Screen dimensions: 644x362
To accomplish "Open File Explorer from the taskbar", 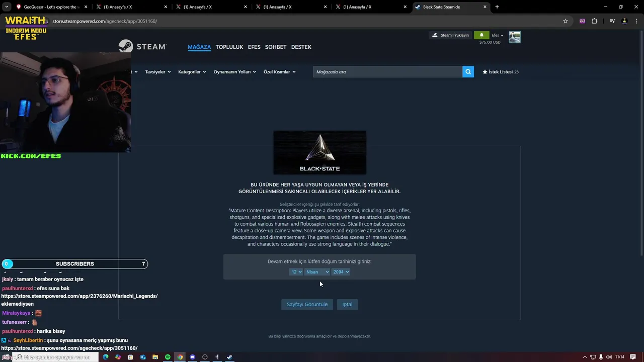I will [155, 357].
